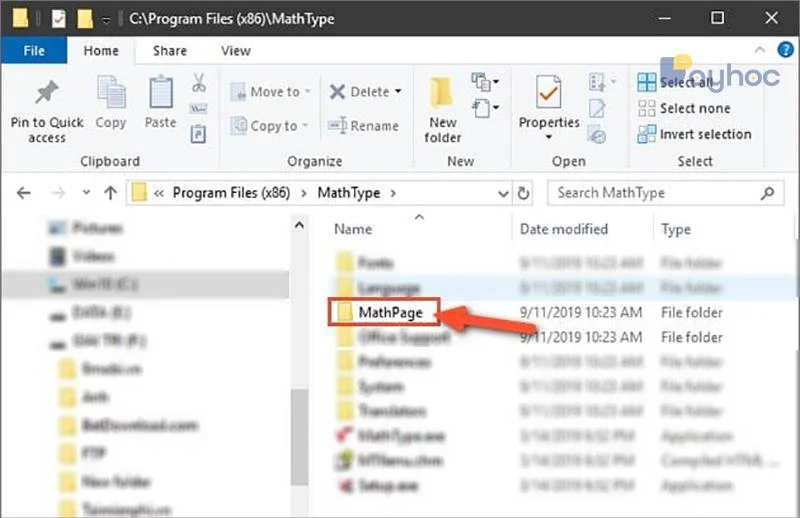Viewport: 800px width, 518px height.
Task: Click the Copy path icon
Action: (198, 108)
